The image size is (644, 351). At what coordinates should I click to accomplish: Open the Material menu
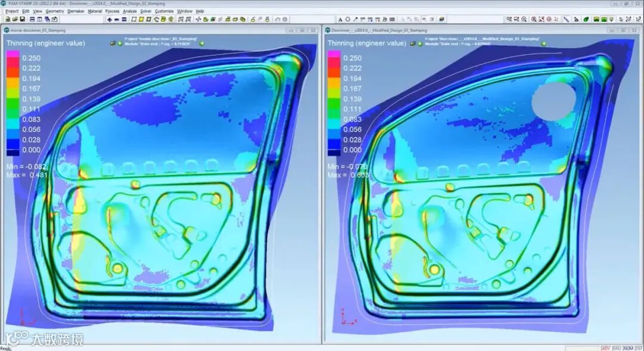[95, 11]
